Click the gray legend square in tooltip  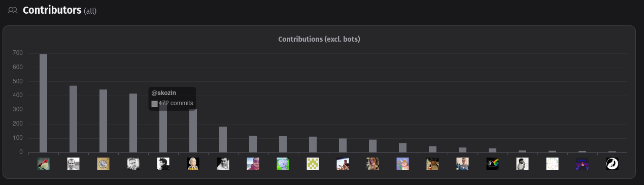point(155,104)
